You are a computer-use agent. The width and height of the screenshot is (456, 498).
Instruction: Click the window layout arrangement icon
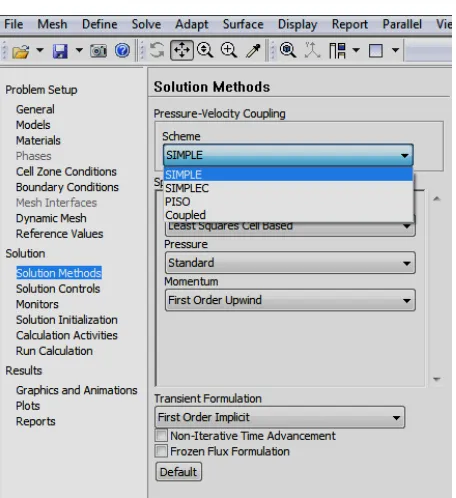point(337,51)
